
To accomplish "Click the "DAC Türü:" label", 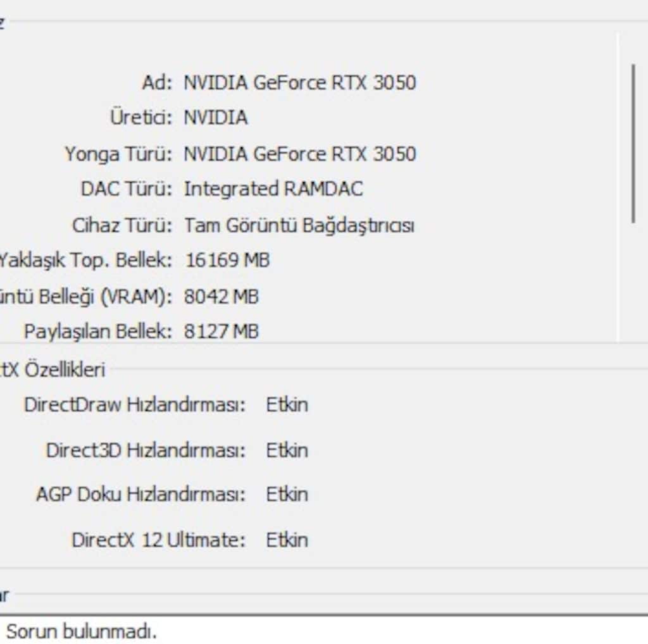I will coord(126,189).
